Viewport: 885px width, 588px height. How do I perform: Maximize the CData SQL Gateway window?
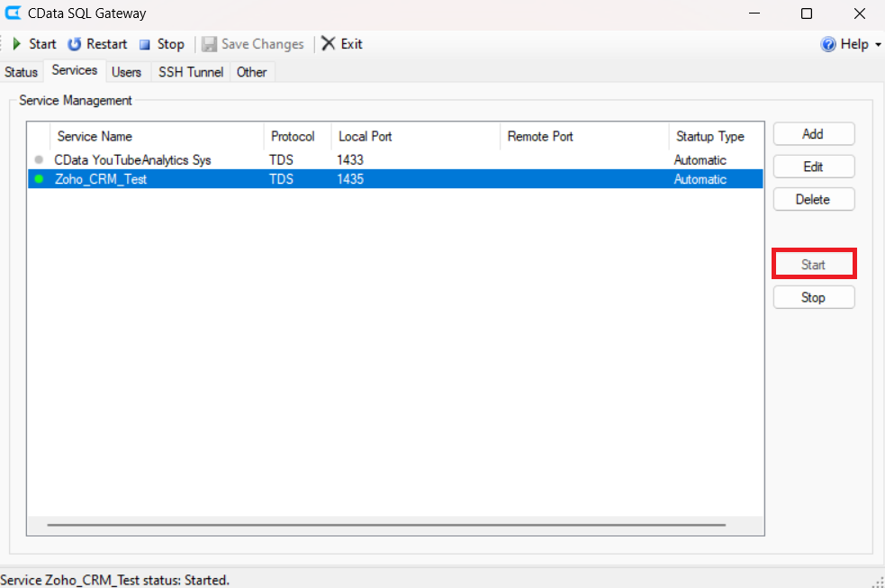click(x=807, y=13)
